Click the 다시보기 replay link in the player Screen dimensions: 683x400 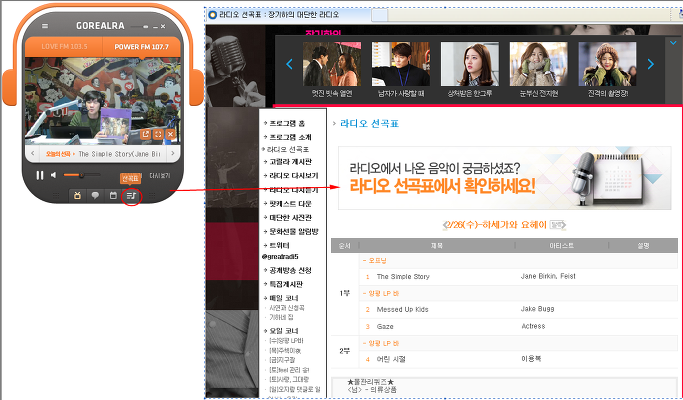click(160, 176)
